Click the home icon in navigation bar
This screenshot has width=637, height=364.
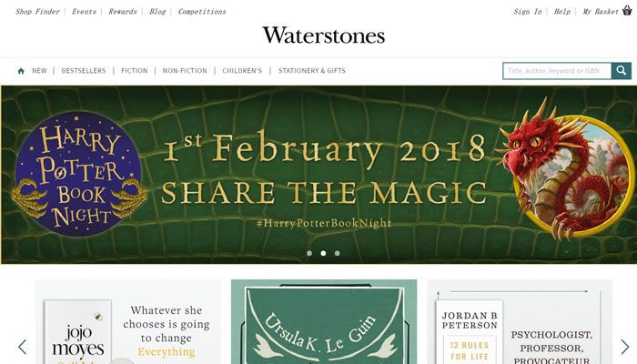pos(21,71)
